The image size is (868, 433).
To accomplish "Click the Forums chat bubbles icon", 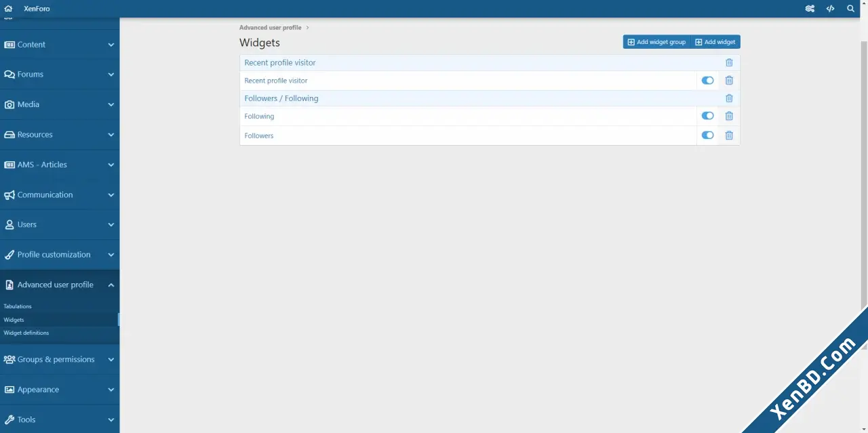I will tap(9, 75).
